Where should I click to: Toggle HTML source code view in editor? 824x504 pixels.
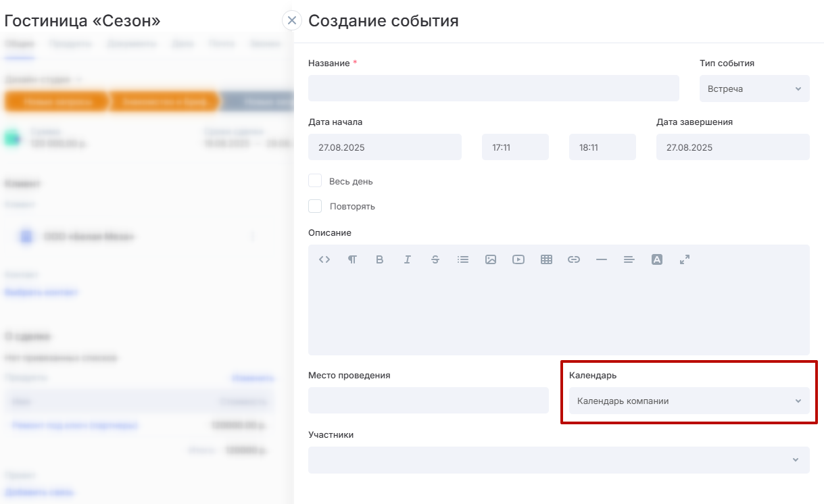click(324, 259)
